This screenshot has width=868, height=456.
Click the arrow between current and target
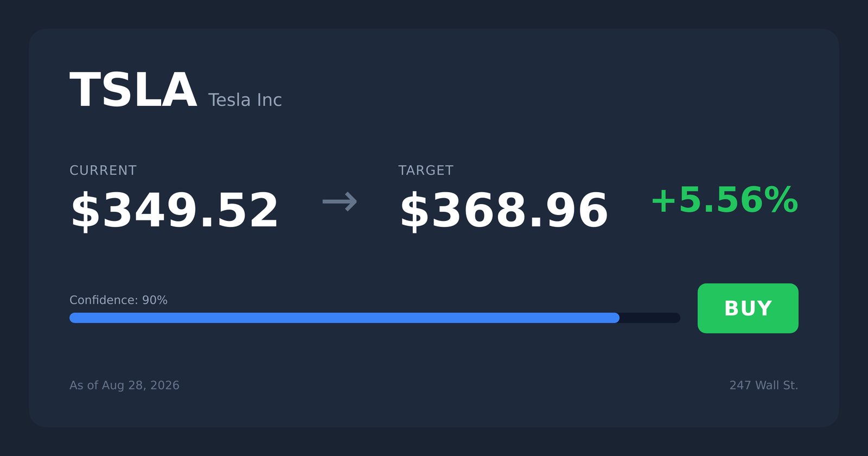pyautogui.click(x=340, y=202)
